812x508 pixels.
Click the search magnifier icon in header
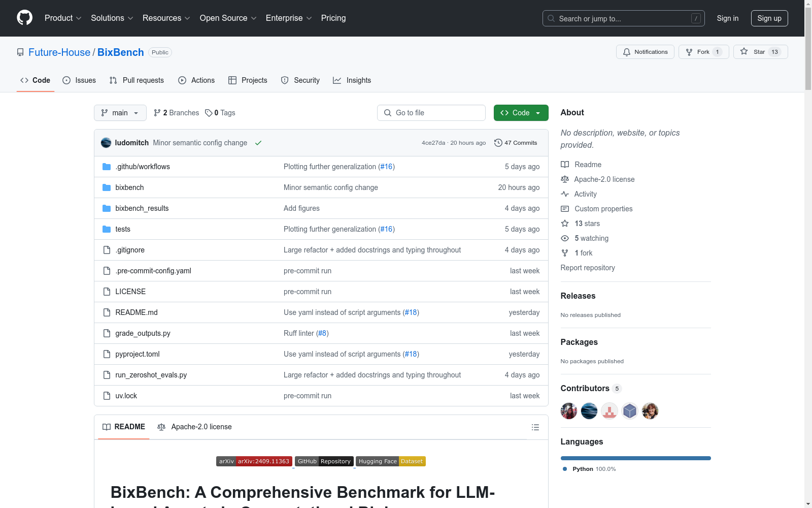click(x=551, y=18)
